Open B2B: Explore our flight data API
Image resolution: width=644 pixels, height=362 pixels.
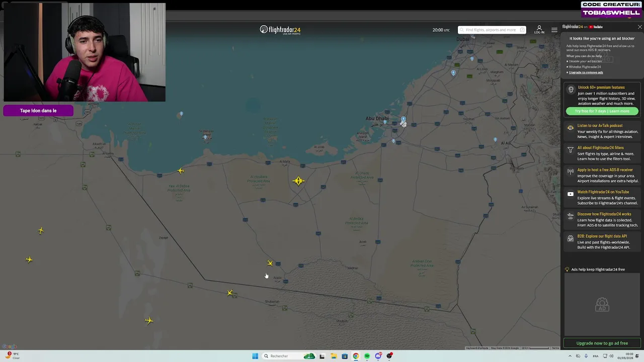coord(602,236)
